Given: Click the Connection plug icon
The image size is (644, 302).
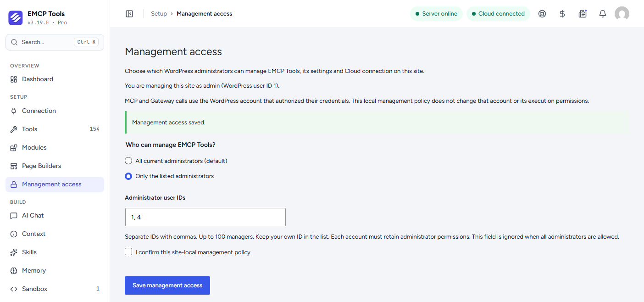Looking at the screenshot, I should click(x=14, y=111).
